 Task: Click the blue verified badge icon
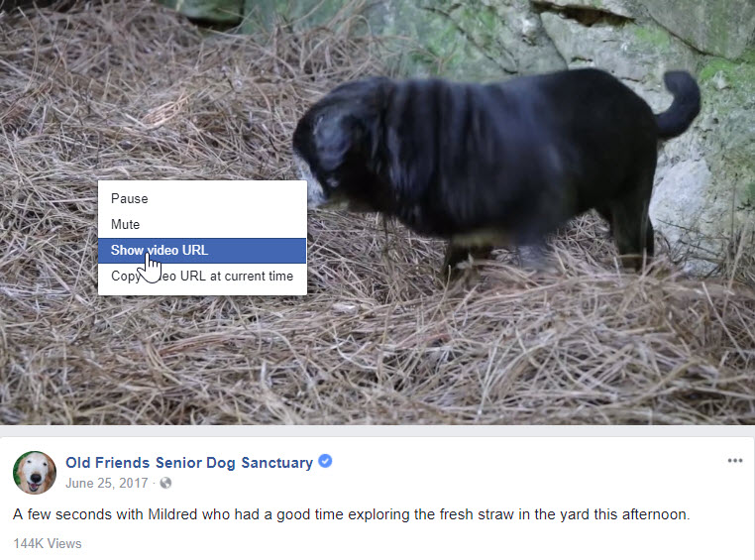(326, 461)
